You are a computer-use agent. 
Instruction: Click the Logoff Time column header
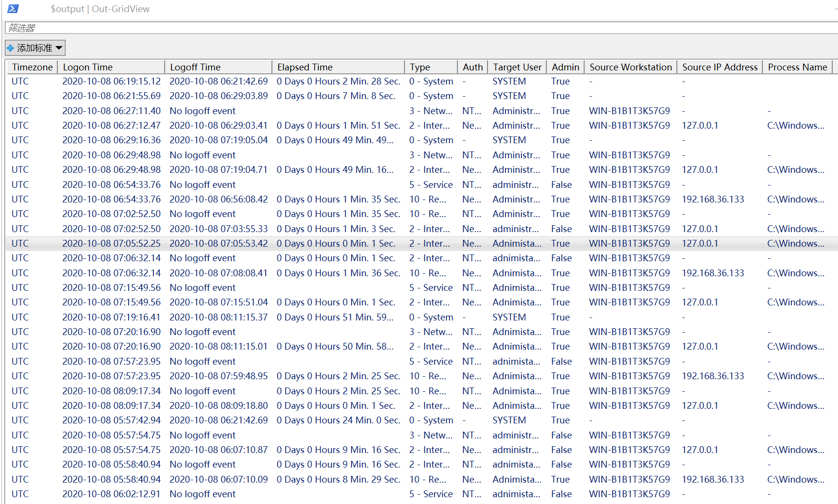(x=218, y=67)
